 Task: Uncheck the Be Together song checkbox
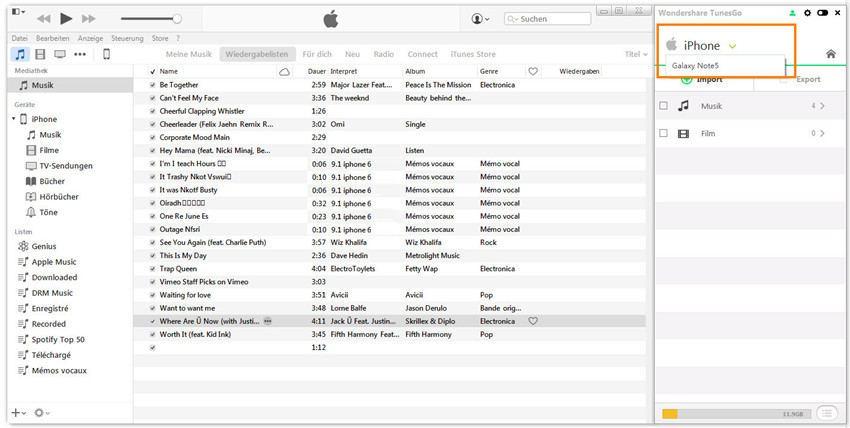tap(152, 85)
